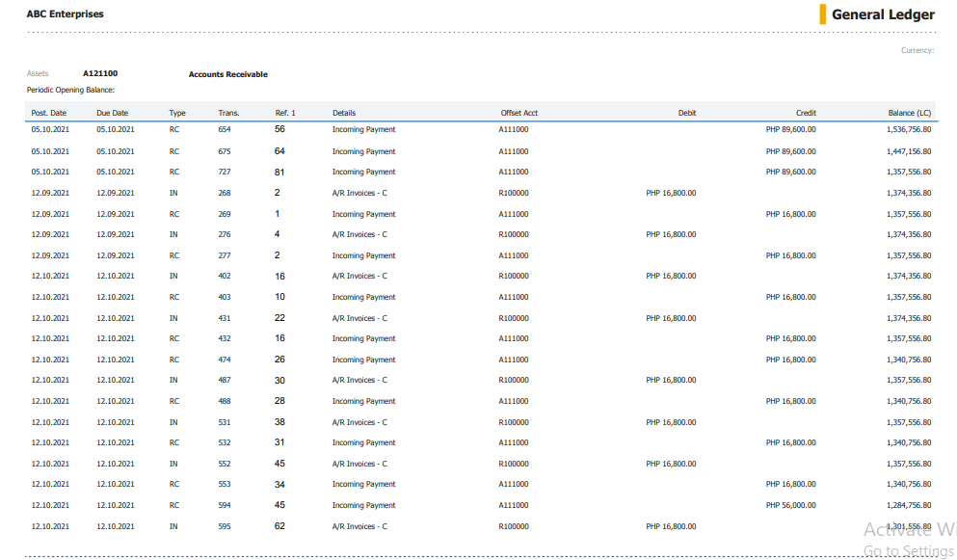Select transaction number 276
957x560 pixels.
click(x=225, y=234)
